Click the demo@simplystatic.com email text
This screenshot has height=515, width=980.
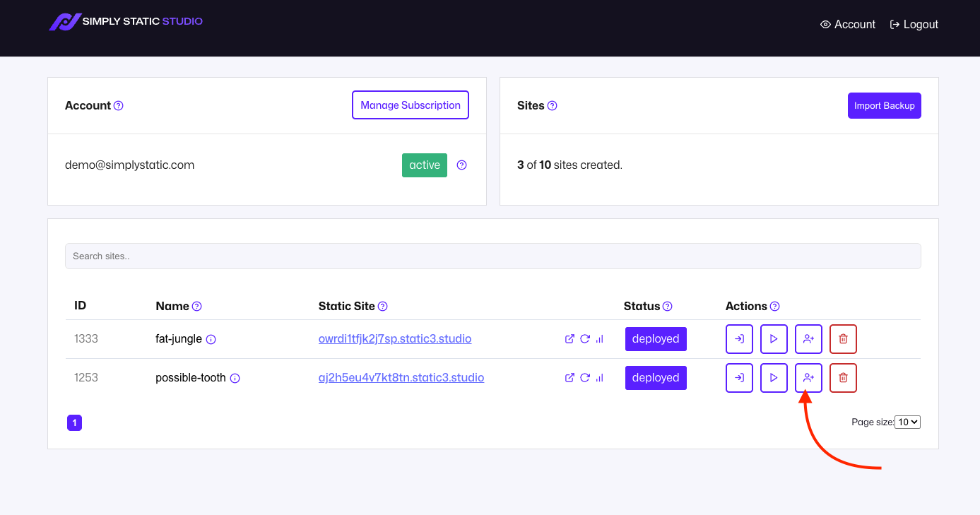point(130,165)
